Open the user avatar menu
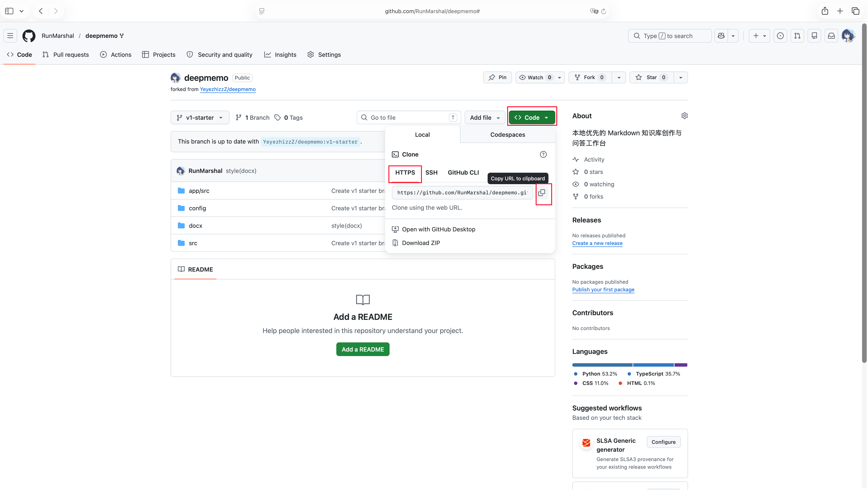The image size is (868, 490). coord(848,36)
